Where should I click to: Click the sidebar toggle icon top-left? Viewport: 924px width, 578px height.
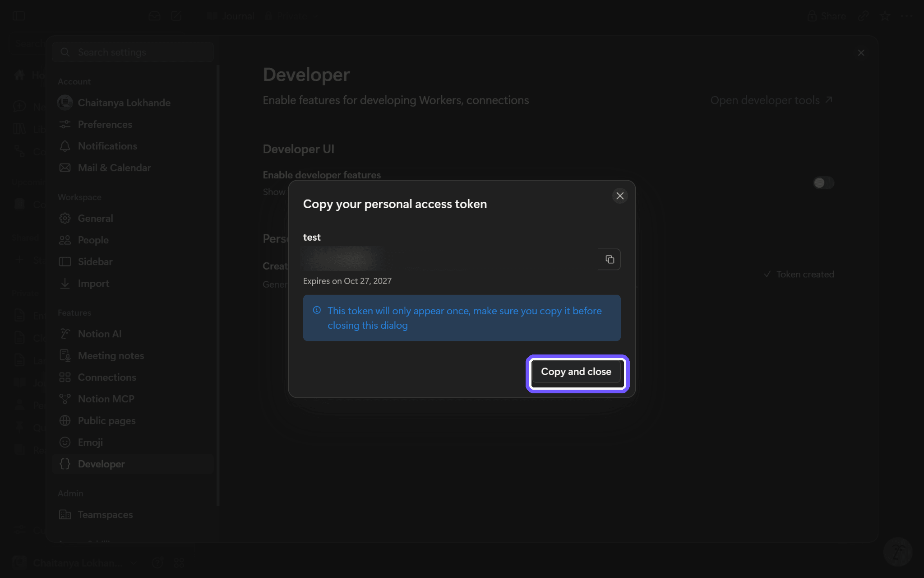[18, 16]
